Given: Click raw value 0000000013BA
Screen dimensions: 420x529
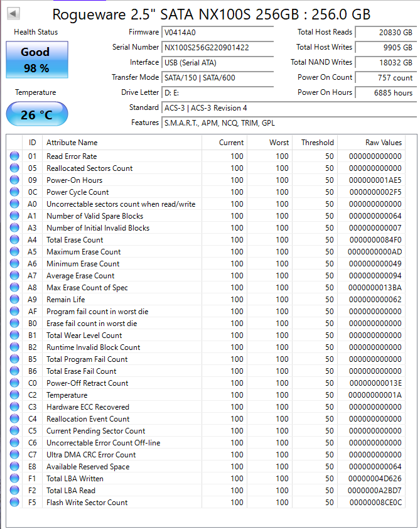Looking at the screenshot, I should [x=375, y=288].
